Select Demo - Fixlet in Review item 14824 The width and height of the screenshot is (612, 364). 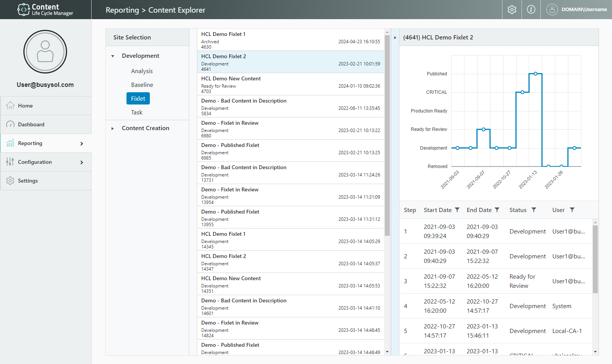290,328
